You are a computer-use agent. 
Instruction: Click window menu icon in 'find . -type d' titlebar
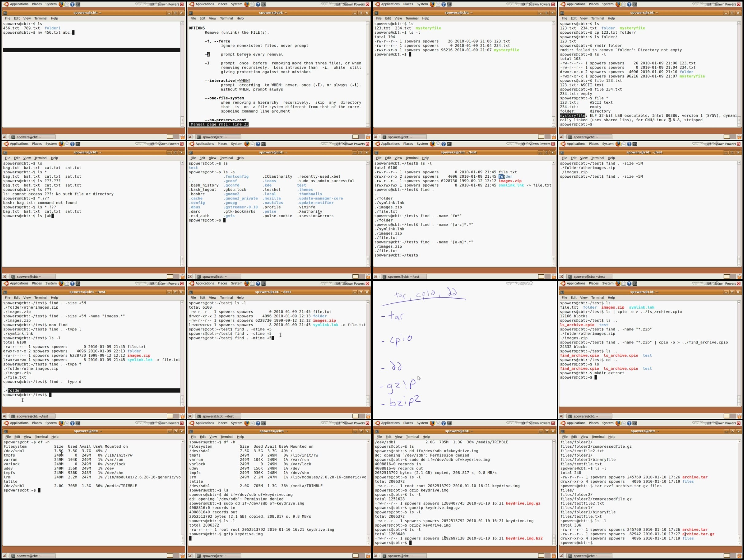(5, 292)
